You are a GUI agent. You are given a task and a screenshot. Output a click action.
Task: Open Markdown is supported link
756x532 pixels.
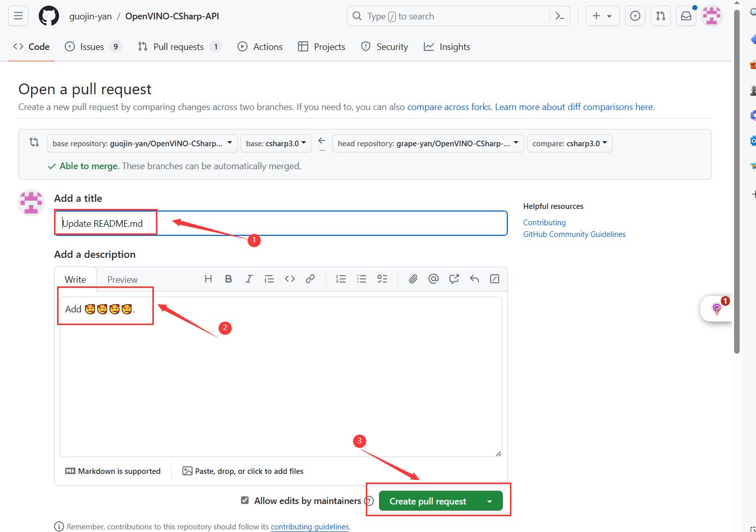(113, 471)
